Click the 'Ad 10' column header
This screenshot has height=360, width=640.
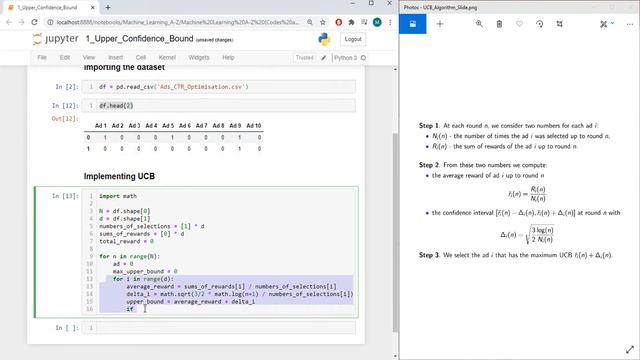click(254, 126)
